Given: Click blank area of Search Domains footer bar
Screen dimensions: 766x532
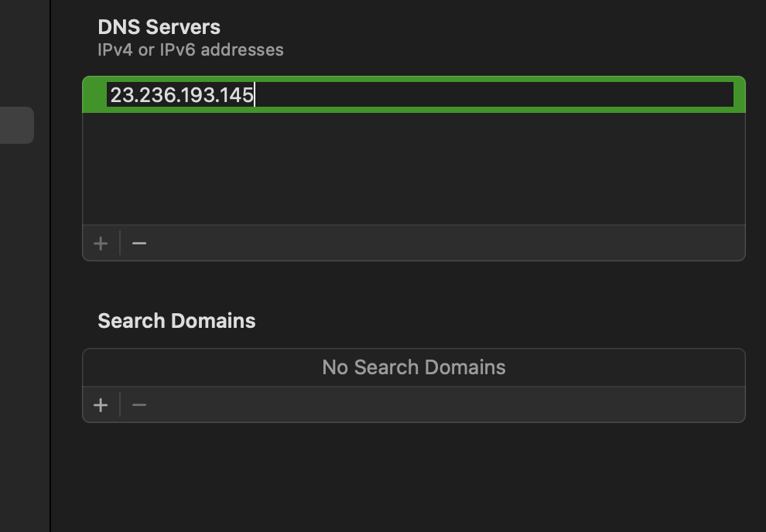Looking at the screenshot, I should pyautogui.click(x=445, y=405).
